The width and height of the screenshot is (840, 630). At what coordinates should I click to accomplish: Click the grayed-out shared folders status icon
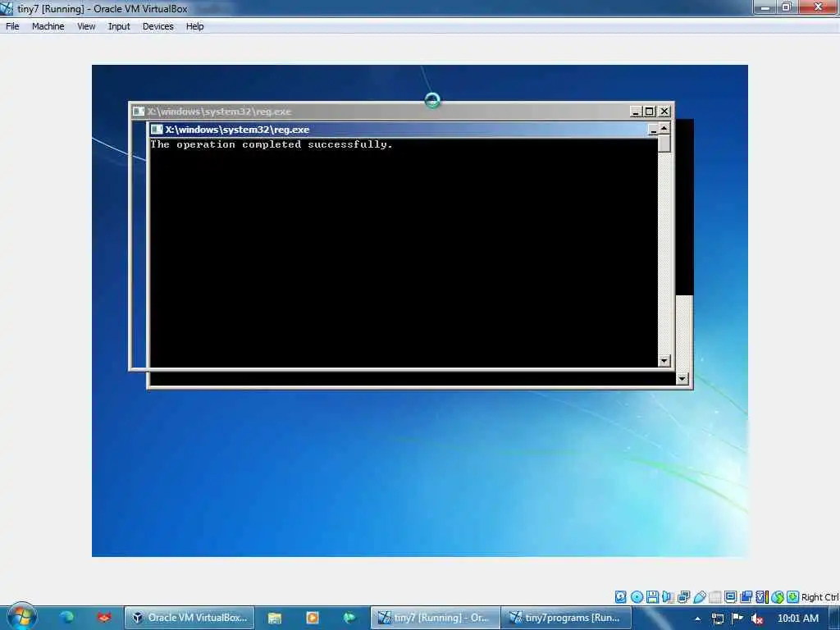point(714,597)
